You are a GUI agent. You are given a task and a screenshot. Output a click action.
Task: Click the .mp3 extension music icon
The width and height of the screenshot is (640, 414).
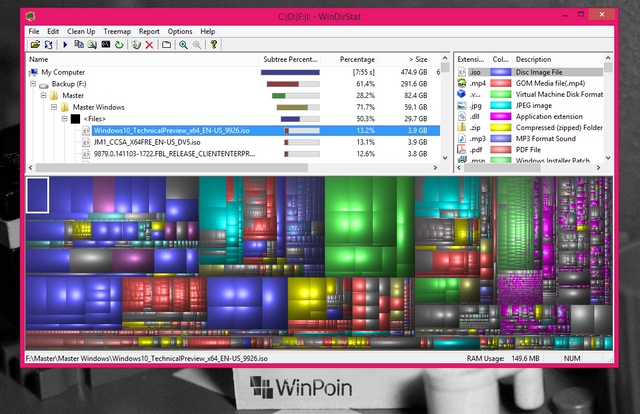click(462, 138)
